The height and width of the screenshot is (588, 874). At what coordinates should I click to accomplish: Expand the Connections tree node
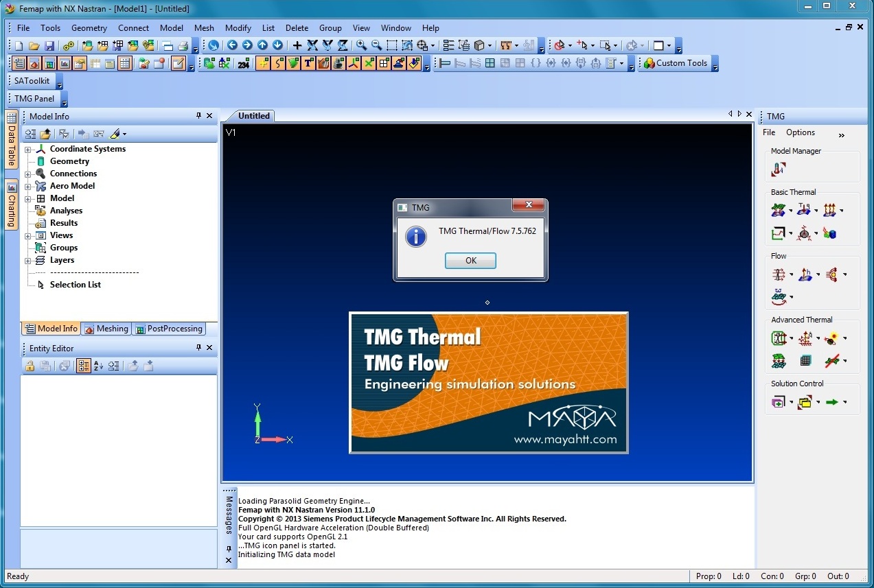coord(28,174)
